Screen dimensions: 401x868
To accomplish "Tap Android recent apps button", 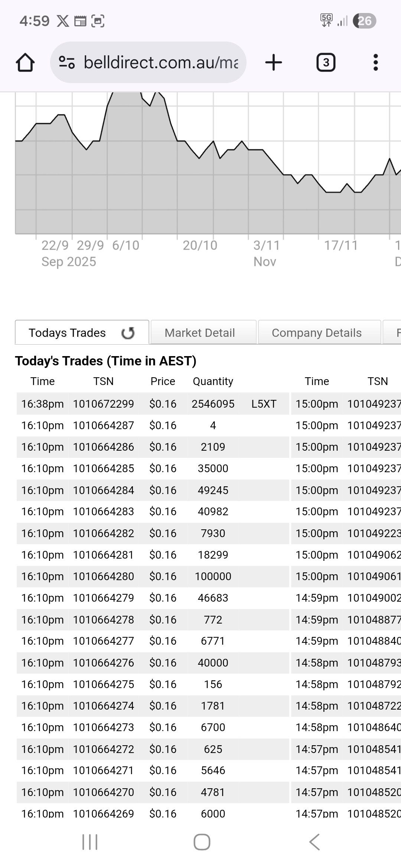I will [x=89, y=842].
